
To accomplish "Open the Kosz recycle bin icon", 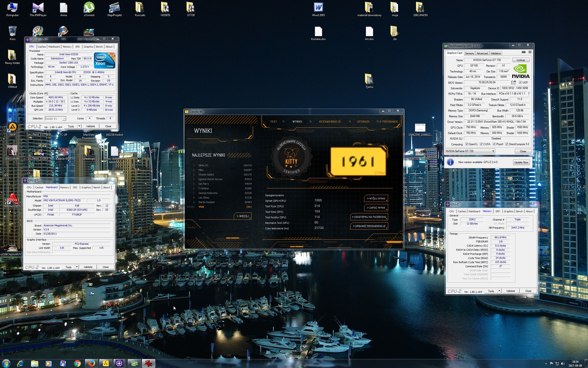I will (12, 33).
